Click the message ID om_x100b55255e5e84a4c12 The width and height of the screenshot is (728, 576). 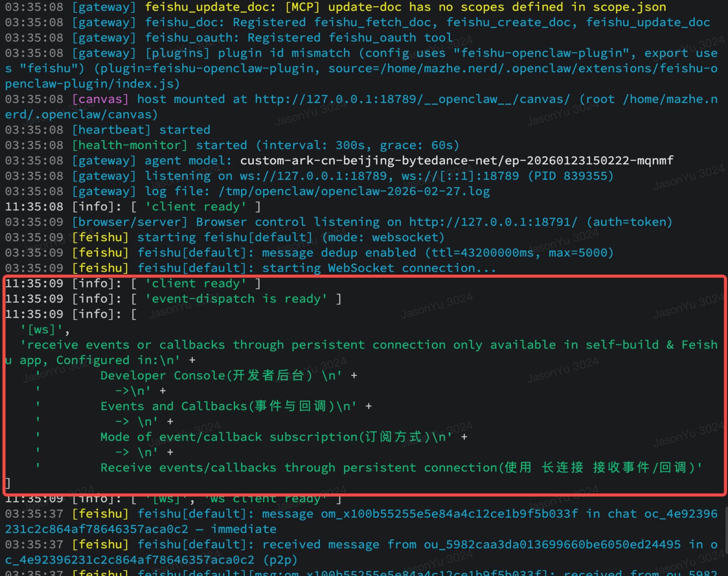(x=449, y=514)
